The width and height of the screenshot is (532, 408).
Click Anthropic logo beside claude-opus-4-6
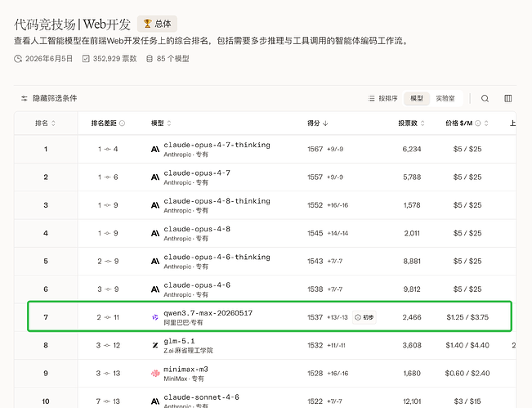(155, 289)
